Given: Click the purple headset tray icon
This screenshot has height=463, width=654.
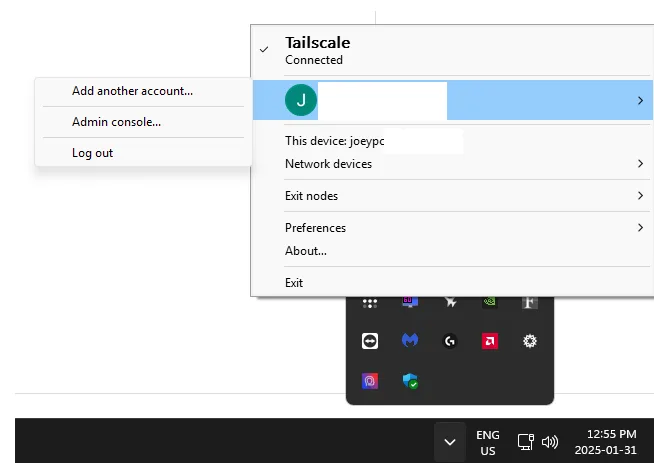Looking at the screenshot, I should (x=370, y=381).
